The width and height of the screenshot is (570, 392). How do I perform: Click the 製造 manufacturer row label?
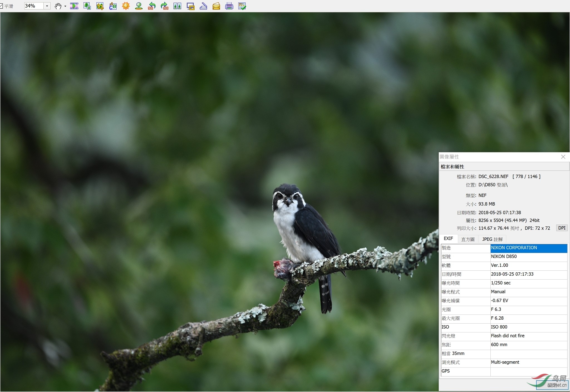click(446, 248)
